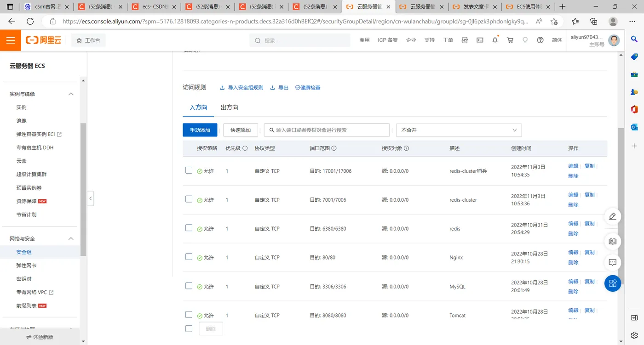Switch to the 入方向 tab

coord(198,107)
